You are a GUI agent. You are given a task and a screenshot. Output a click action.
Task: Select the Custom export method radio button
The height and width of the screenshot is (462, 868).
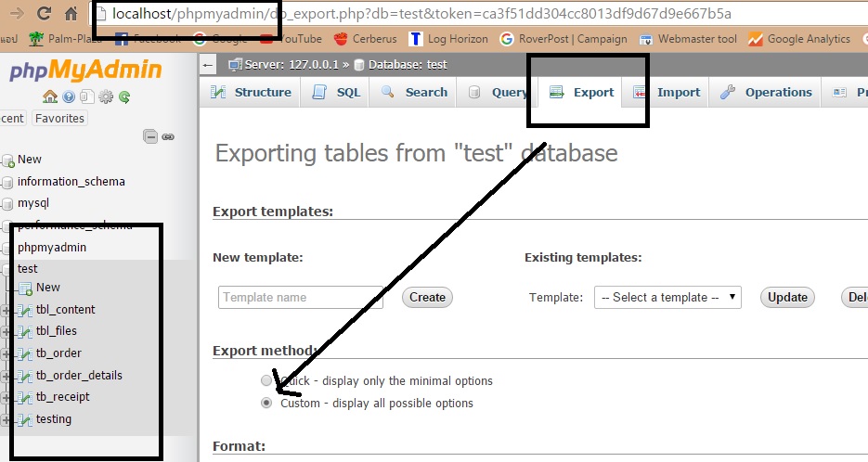[267, 404]
